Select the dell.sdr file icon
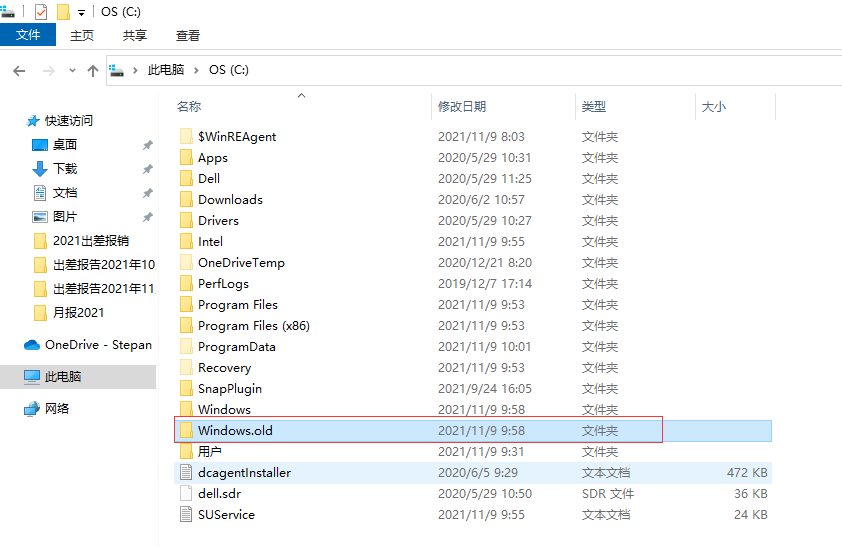Viewport: 842px width, 547px height. [185, 493]
